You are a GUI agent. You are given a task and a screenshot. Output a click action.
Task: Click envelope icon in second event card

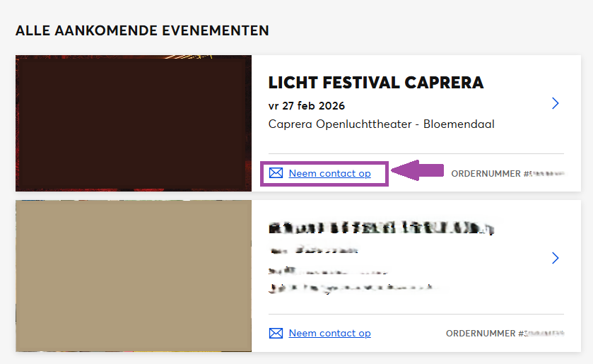coord(276,333)
